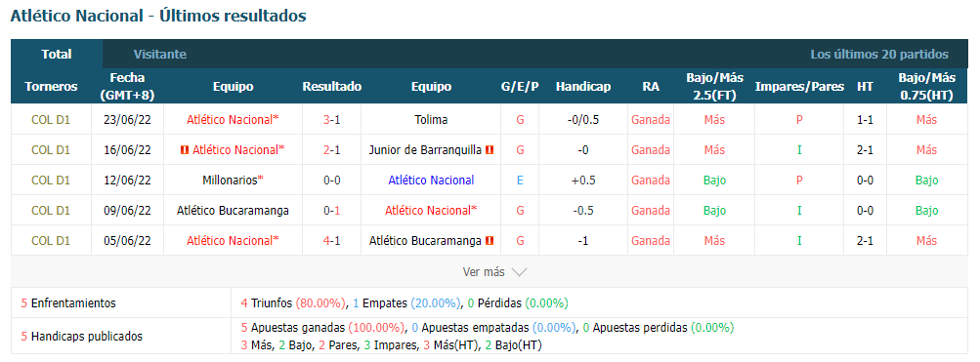Click the Bajo/Más 2.5(FT) column header
980x362 pixels.
[x=714, y=87]
